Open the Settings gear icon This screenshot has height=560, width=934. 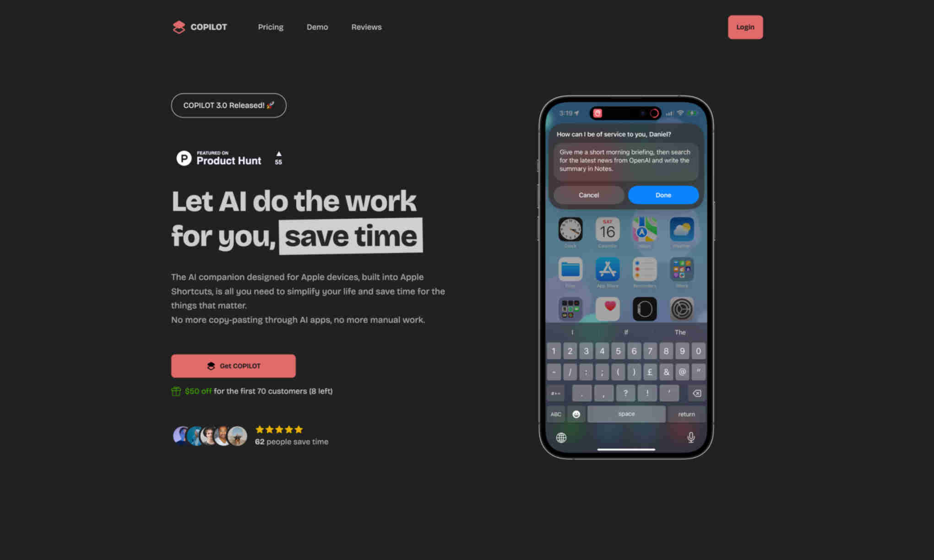pos(682,307)
